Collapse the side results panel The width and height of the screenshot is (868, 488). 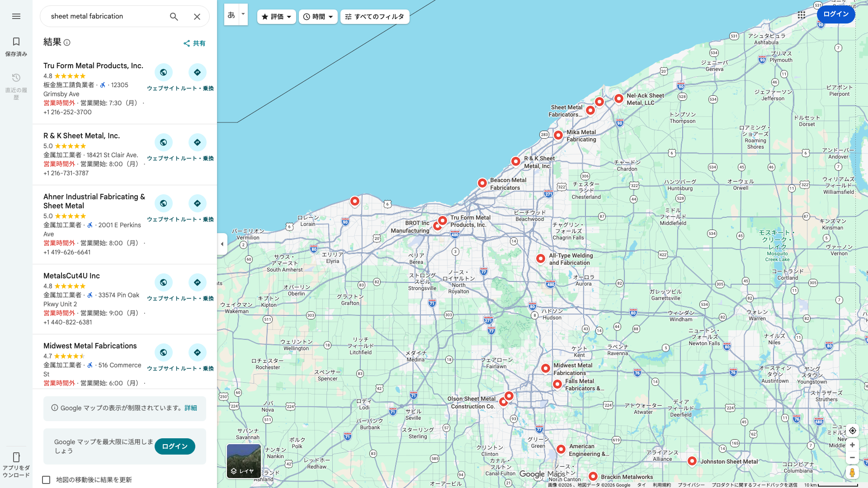pos(222,244)
